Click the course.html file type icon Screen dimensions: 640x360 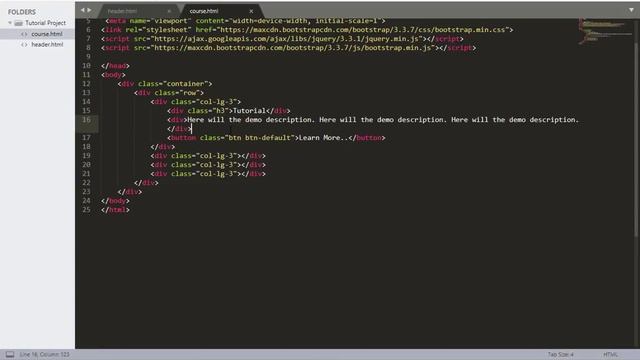(24, 34)
